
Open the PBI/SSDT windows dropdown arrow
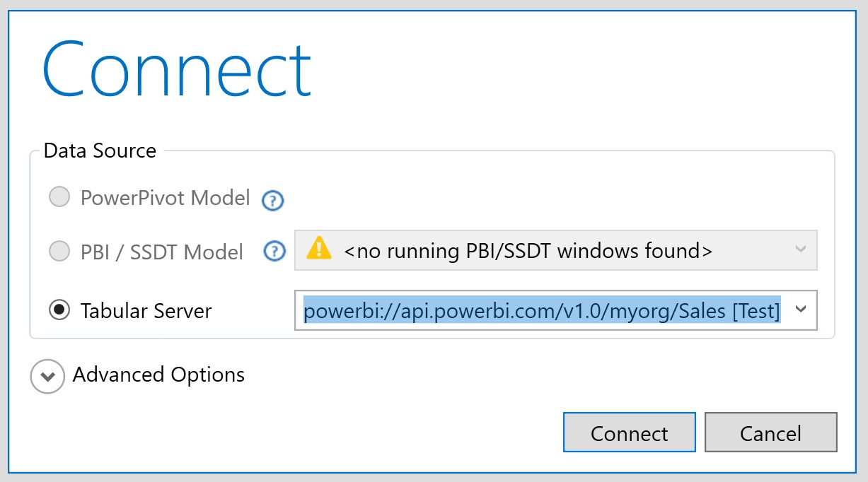click(x=801, y=249)
